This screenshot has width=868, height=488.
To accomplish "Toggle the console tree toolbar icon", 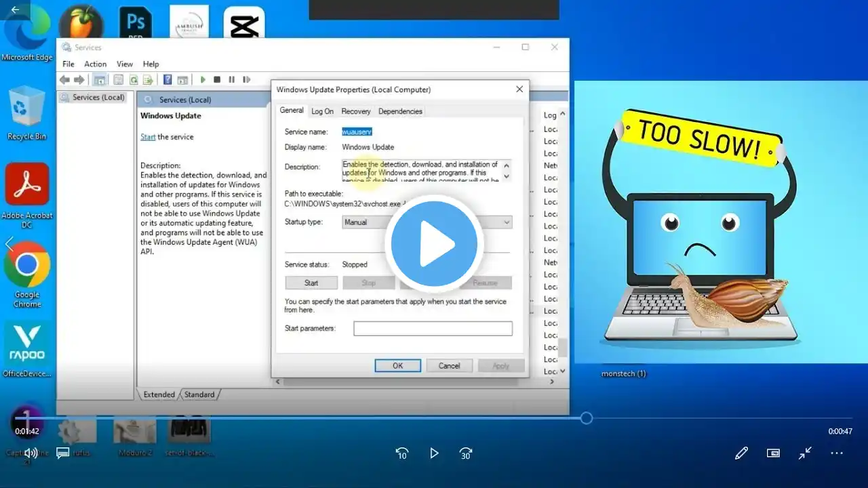I will [100, 80].
